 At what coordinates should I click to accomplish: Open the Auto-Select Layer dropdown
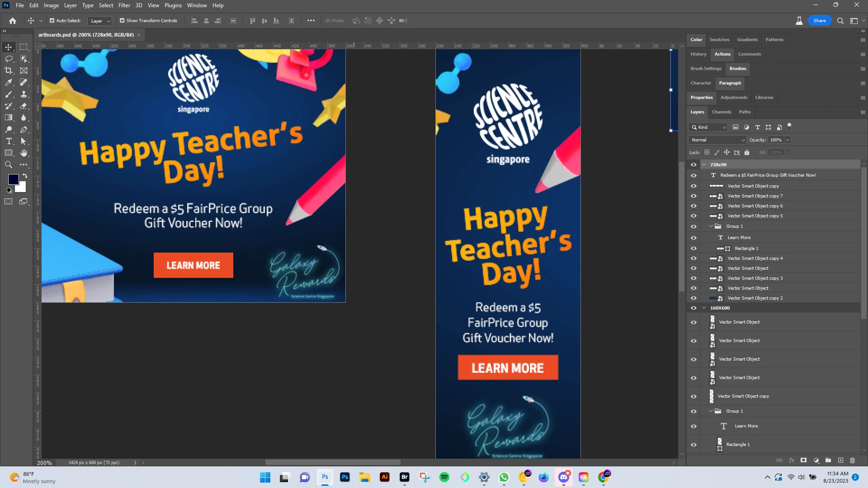[100, 21]
